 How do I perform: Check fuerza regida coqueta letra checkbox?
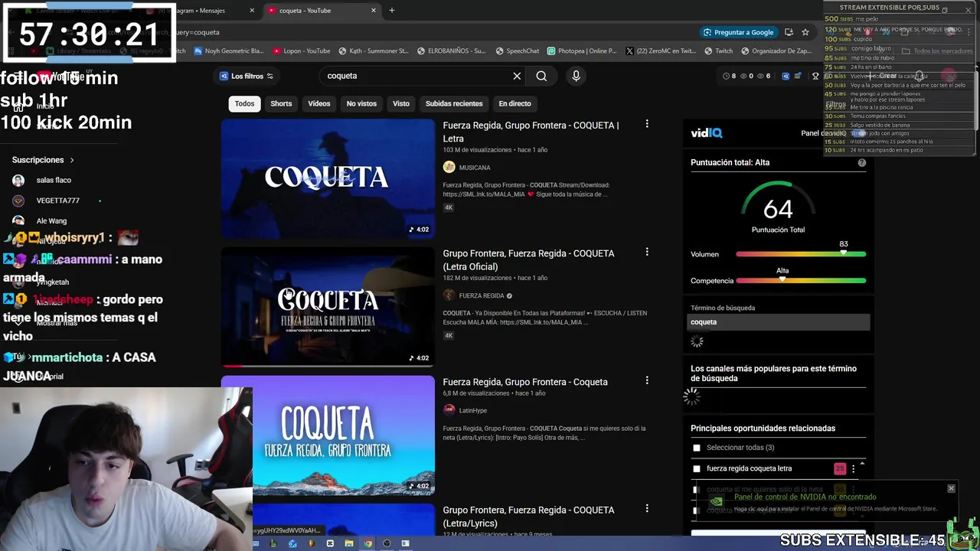(697, 468)
